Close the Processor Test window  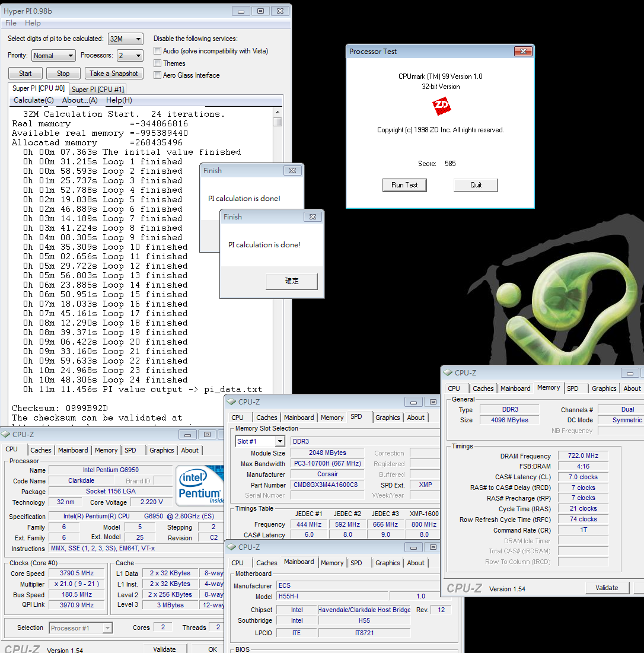[523, 52]
